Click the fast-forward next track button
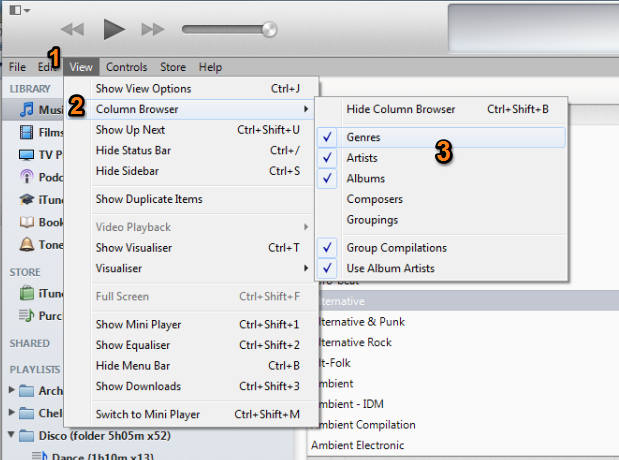The width and height of the screenshot is (619, 460). 153,29
